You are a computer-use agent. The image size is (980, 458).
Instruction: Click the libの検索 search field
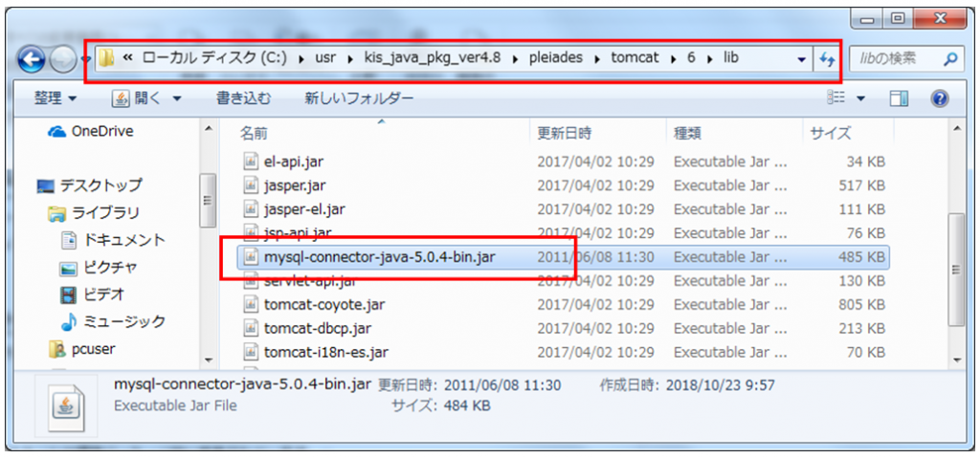click(x=892, y=59)
